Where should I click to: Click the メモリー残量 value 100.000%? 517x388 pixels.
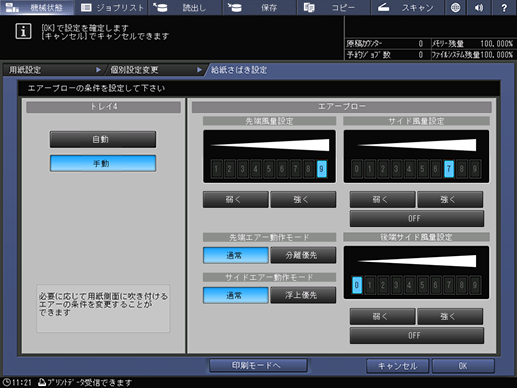496,44
